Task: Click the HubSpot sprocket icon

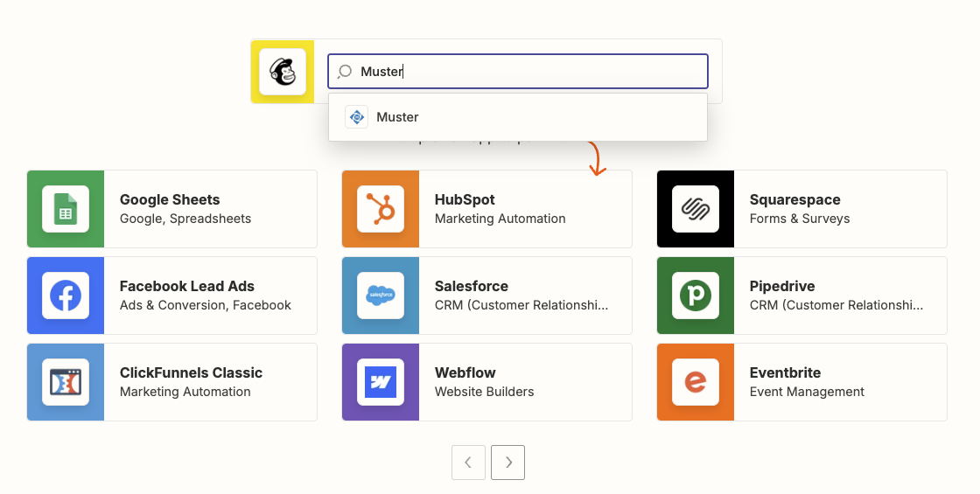Action: (381, 209)
